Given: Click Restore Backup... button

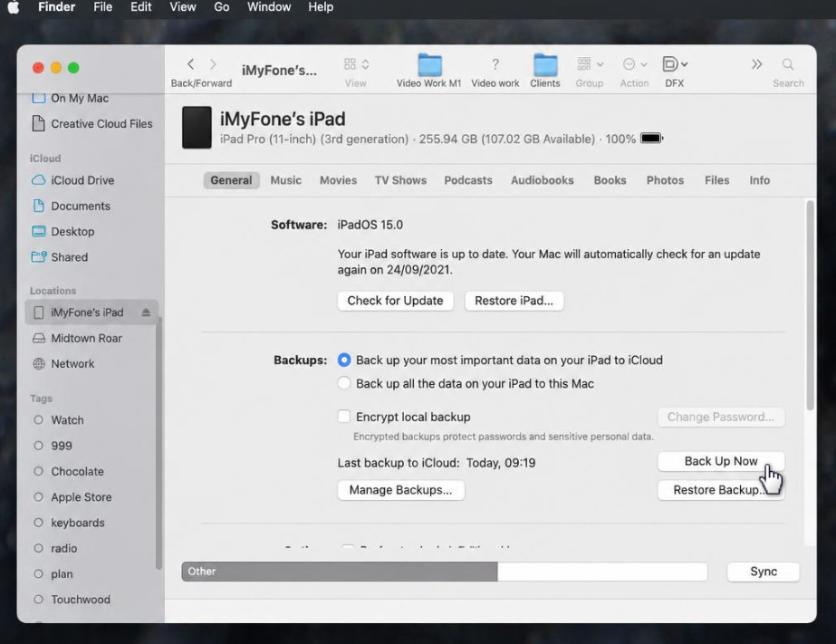Looking at the screenshot, I should click(721, 490).
